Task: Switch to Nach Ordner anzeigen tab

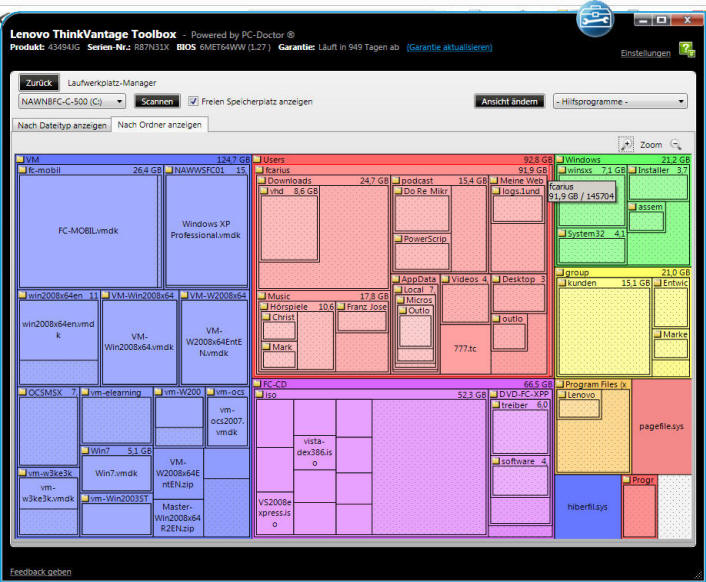Action: 159,125
